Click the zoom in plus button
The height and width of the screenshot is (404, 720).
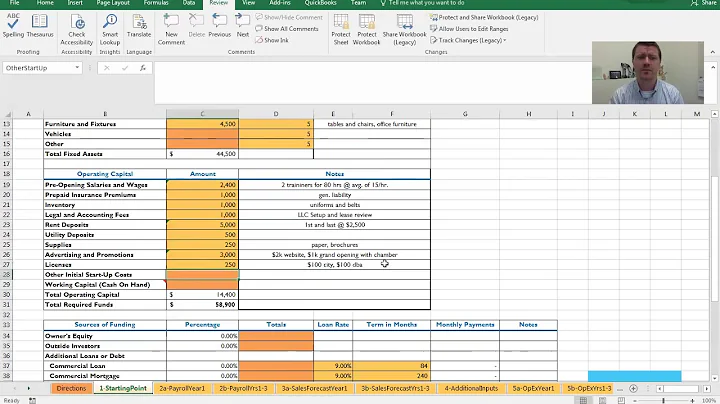click(x=692, y=401)
